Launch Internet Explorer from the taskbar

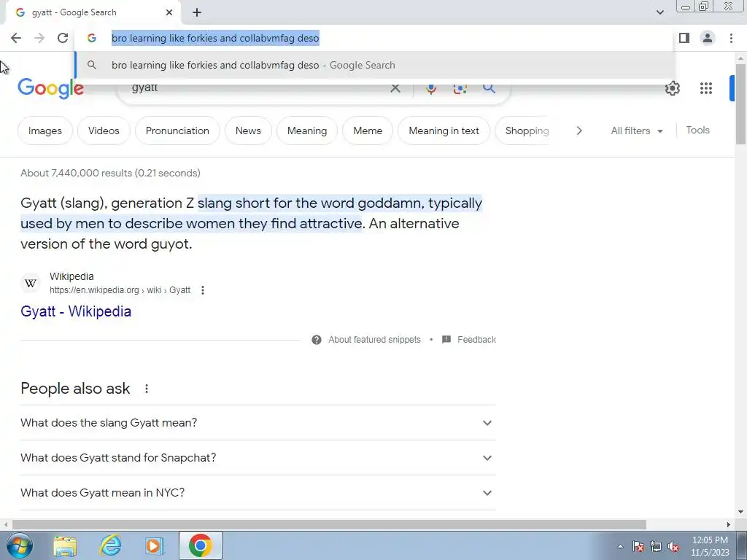click(111, 545)
